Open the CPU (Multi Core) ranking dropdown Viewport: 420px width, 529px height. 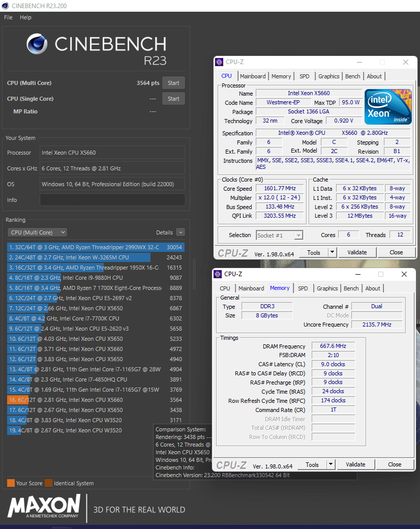point(37,232)
